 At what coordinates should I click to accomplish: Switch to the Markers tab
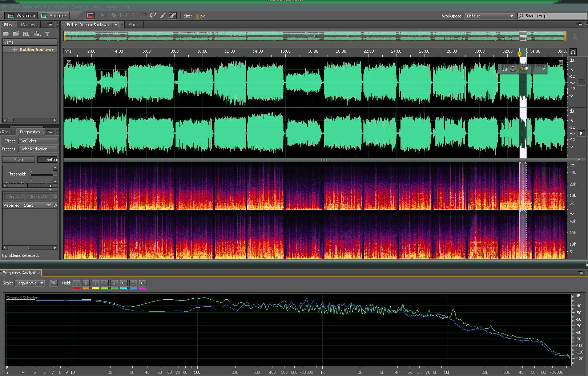[x=28, y=25]
